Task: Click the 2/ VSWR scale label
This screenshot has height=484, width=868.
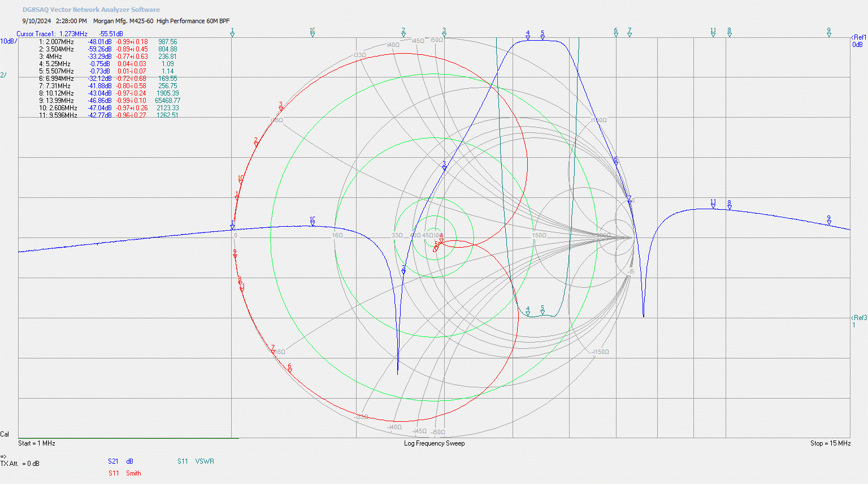Action: coord(3,75)
